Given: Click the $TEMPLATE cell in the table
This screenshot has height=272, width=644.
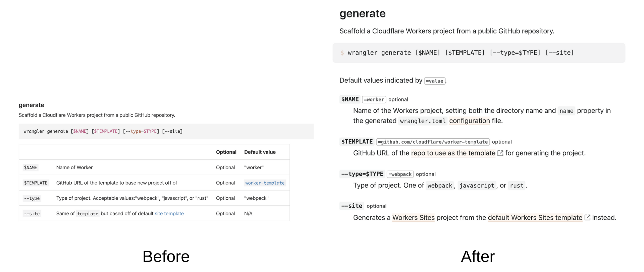Looking at the screenshot, I should pyautogui.click(x=36, y=183).
